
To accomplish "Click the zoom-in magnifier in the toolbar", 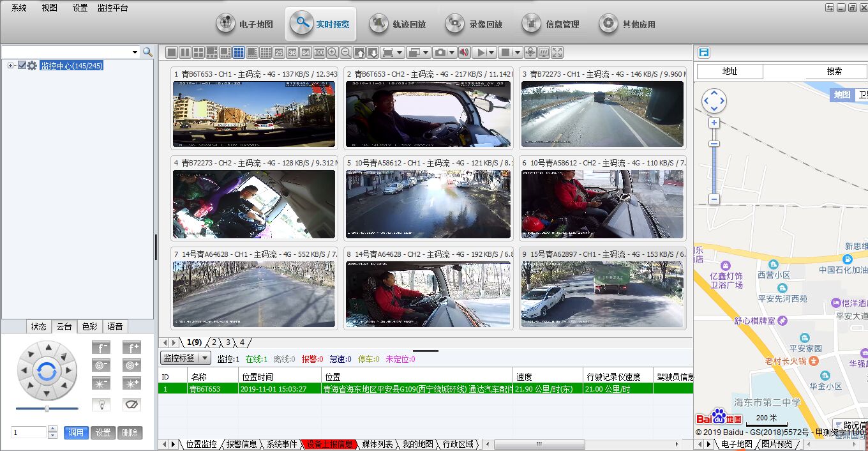I will click(333, 52).
